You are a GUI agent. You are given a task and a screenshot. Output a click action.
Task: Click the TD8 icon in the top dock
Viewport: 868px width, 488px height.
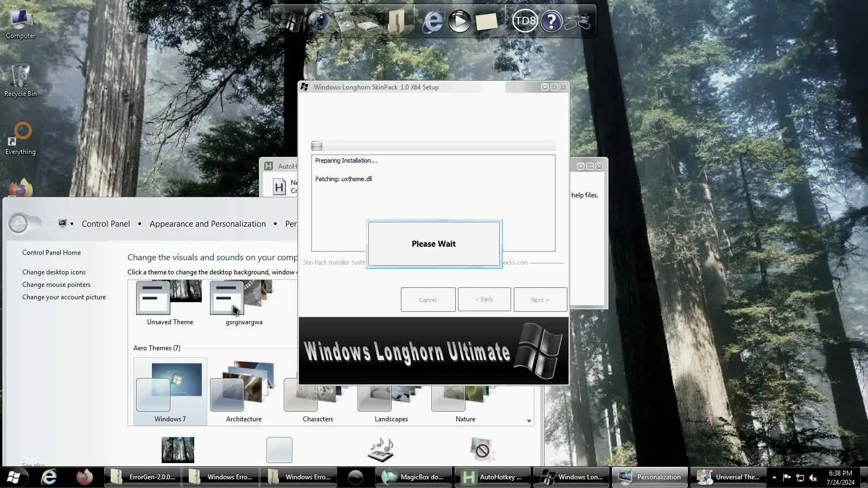pos(525,21)
